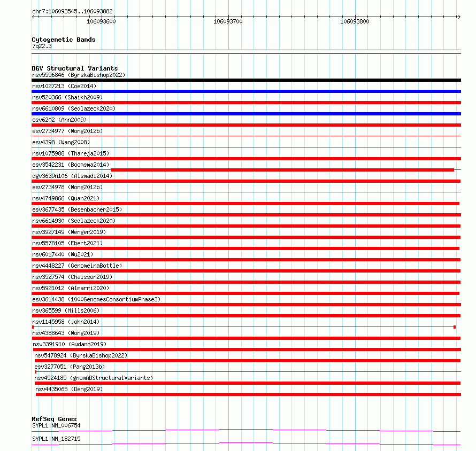Image resolution: width=476 pixels, height=451 pixels.
Task: Select nsv4524185 (gnomADStructuralVariants) label
Action: pos(94,378)
